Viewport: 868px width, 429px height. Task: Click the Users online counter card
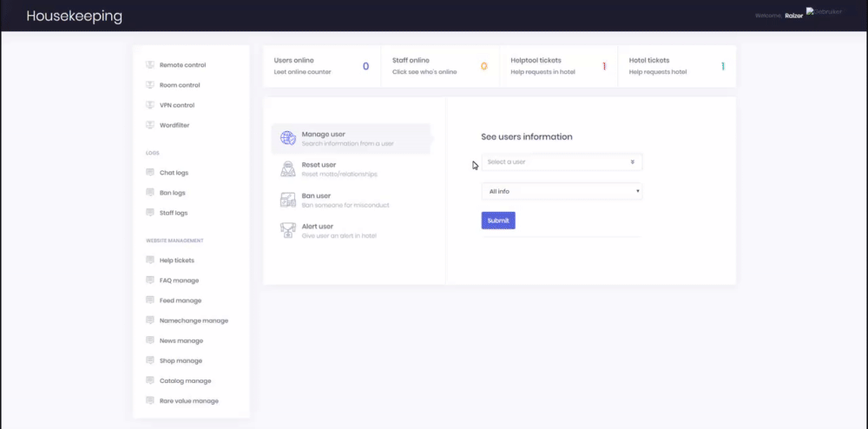pos(322,66)
